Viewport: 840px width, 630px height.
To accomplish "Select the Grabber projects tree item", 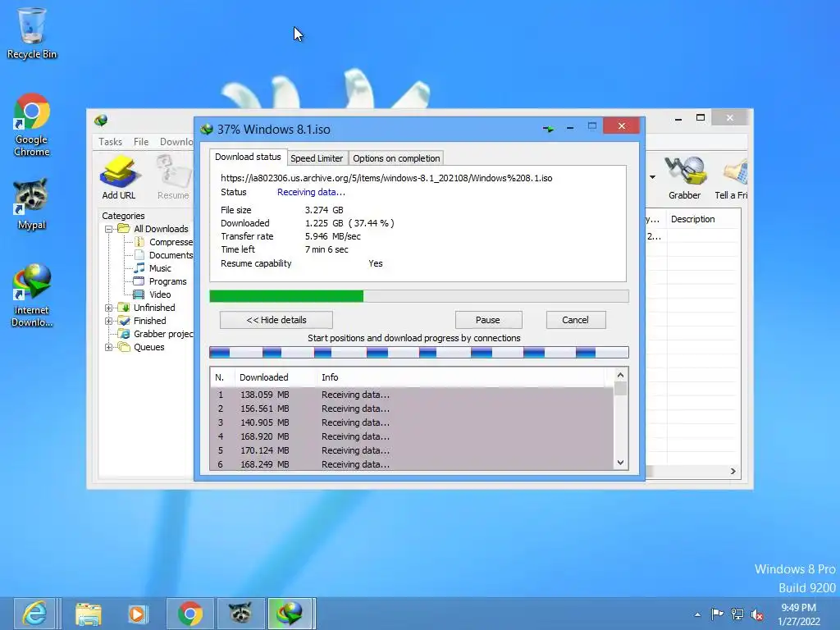I will pos(157,334).
